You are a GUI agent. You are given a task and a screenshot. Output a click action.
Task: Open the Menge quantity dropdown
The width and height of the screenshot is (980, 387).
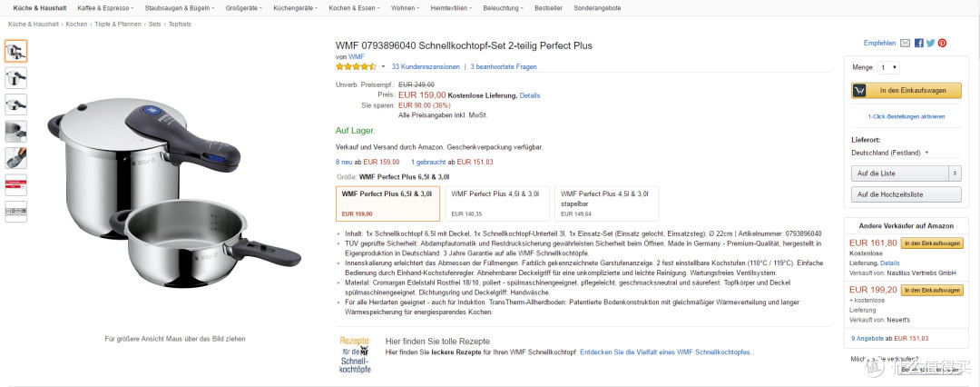pyautogui.click(x=888, y=67)
